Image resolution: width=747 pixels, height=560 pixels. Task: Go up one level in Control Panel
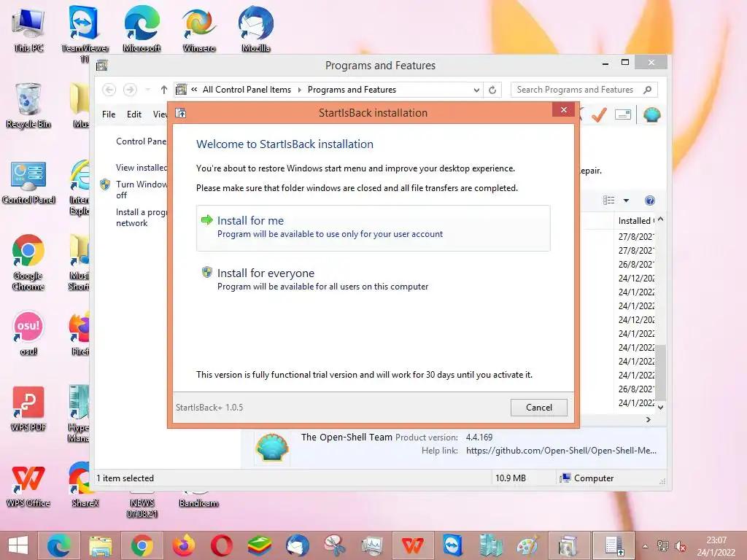pos(164,90)
